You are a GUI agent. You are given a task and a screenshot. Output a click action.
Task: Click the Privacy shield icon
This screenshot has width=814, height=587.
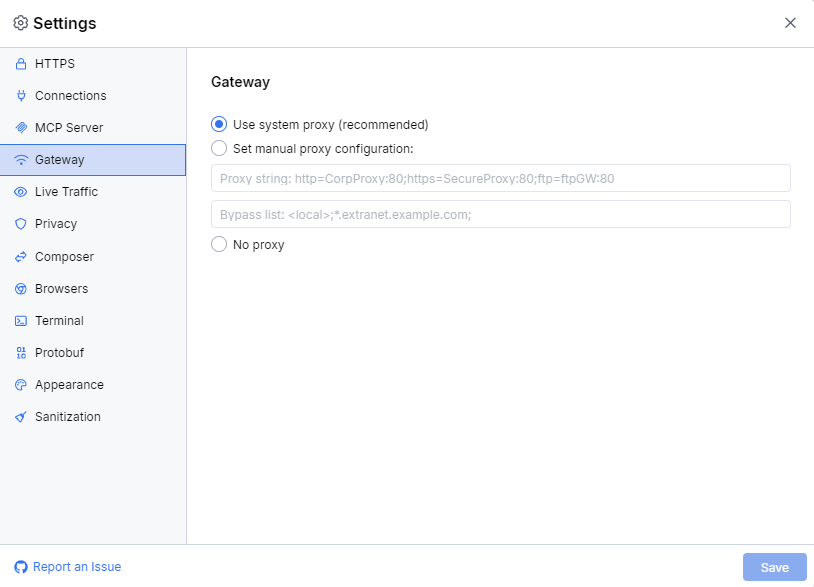20,223
